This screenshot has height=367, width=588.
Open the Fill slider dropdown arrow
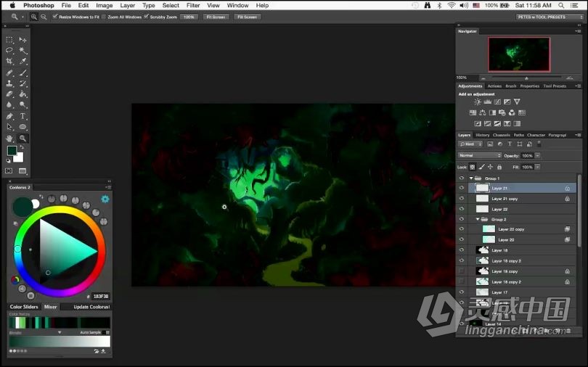point(537,167)
